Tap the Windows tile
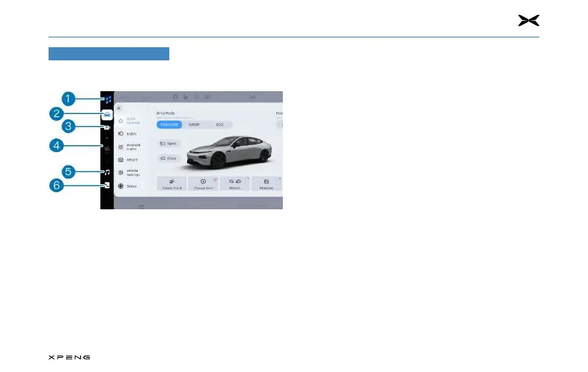 click(266, 183)
